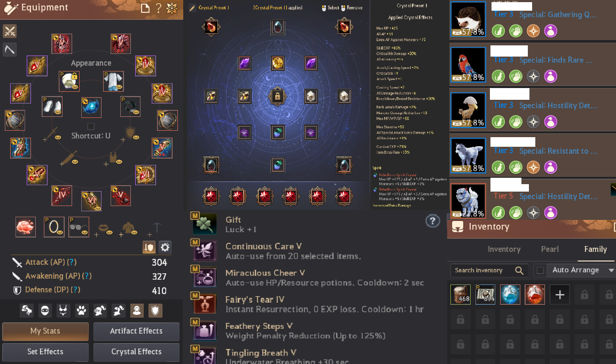The width and height of the screenshot is (616, 364).
Task: Open the equipment settings gear icon
Action: pos(165,247)
